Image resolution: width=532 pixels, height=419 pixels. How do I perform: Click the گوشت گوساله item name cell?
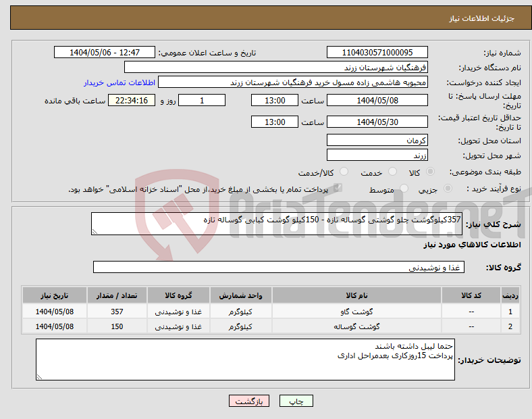tap(356, 326)
